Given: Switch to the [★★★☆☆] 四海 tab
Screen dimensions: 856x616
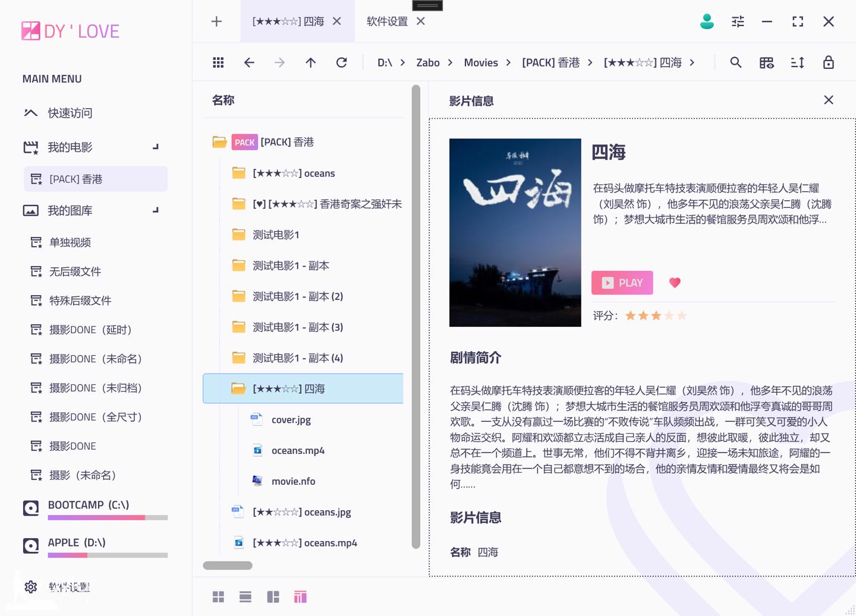Looking at the screenshot, I should (x=288, y=21).
